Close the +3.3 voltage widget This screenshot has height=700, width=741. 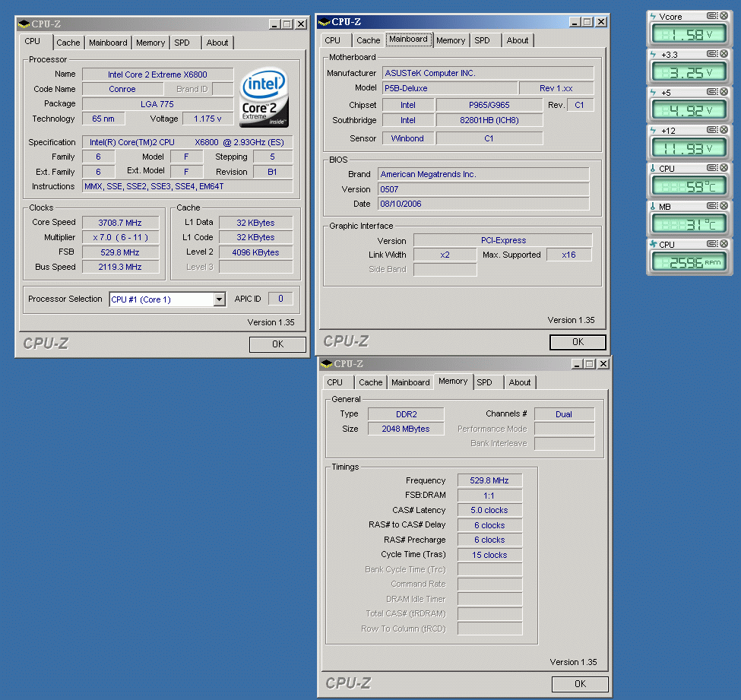click(724, 54)
